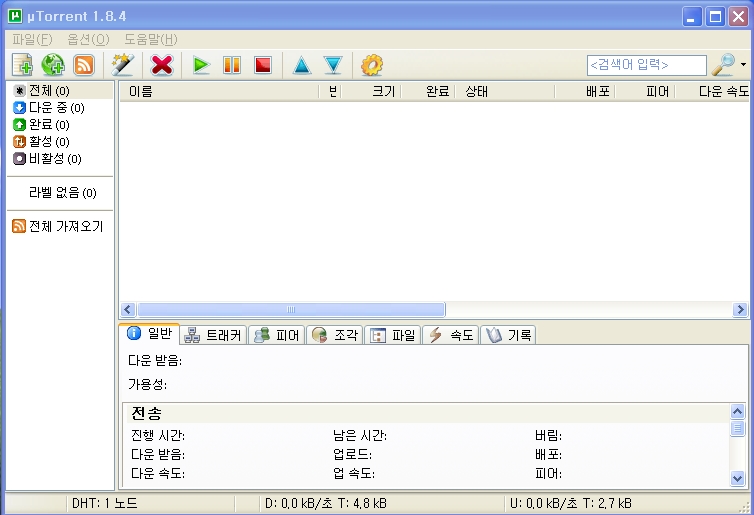The width and height of the screenshot is (754, 515).
Task: Click the green Start play icon
Action: (201, 65)
